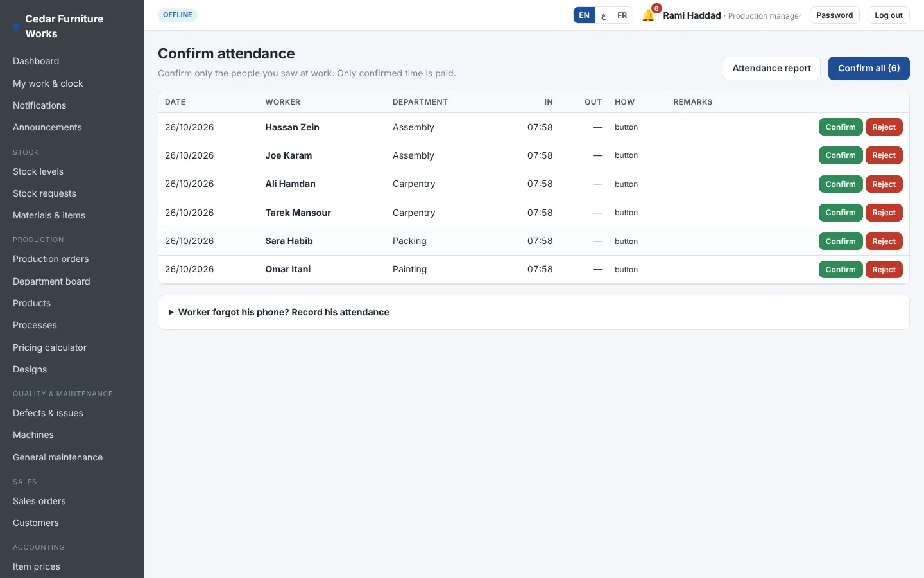
Task: Open Item prices
Action: 72,566
